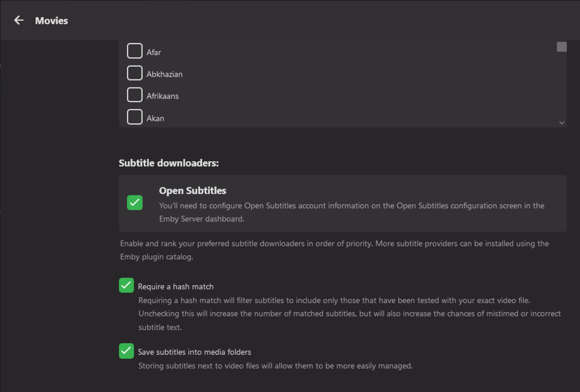
Task: Click the language list scrollbar thumb
Action: [x=561, y=47]
